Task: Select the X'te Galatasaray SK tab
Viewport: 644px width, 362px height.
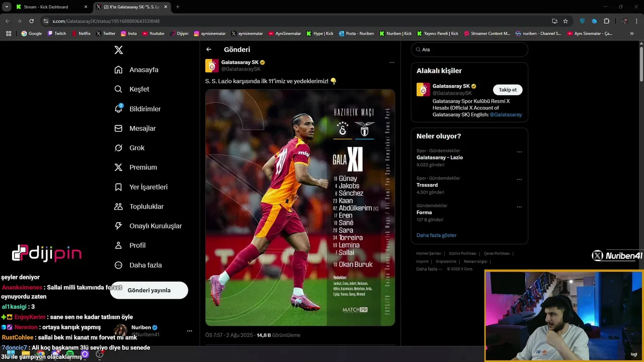Action: point(131,7)
